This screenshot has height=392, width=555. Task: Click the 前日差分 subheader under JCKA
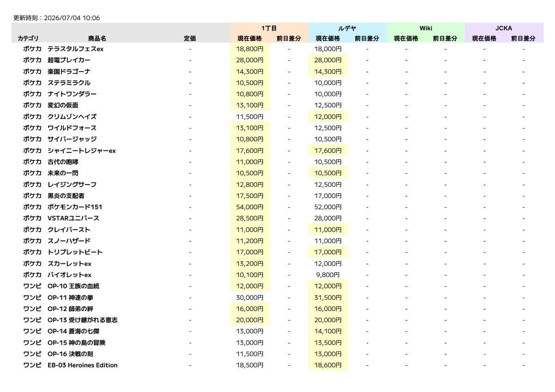tap(524, 39)
